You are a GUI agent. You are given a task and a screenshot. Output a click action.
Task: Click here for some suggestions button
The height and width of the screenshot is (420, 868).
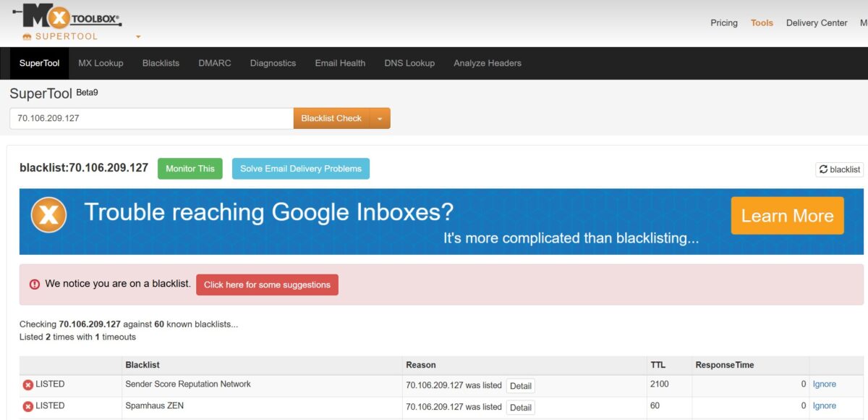(267, 285)
